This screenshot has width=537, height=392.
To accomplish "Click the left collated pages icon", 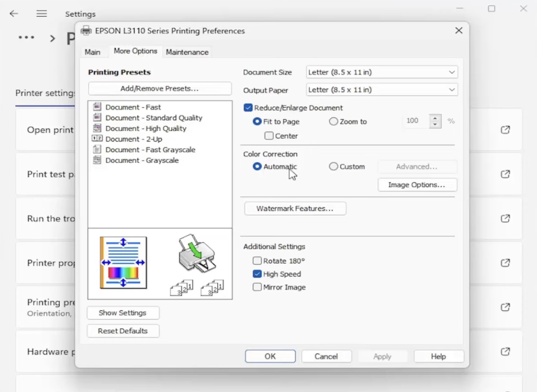I will 182,287.
